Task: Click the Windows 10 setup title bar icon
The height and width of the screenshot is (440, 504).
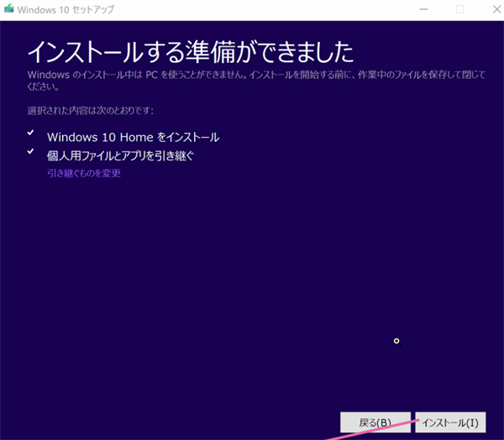Action: pos(8,9)
